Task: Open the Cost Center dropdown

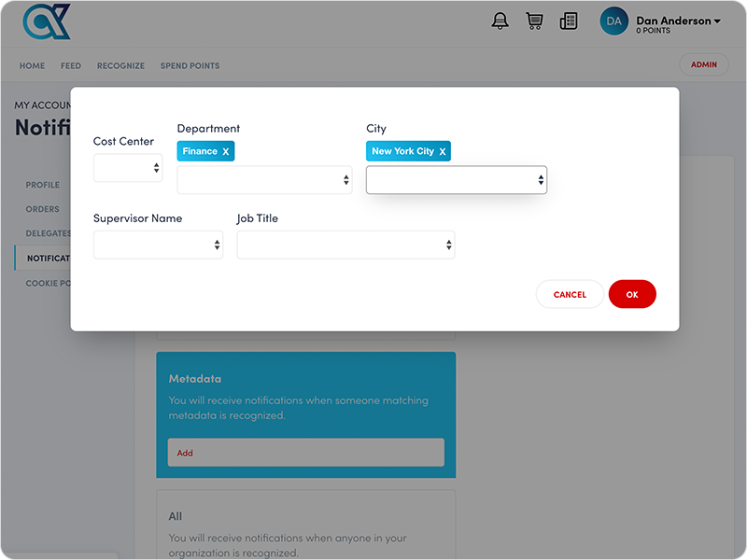Action: (x=128, y=169)
